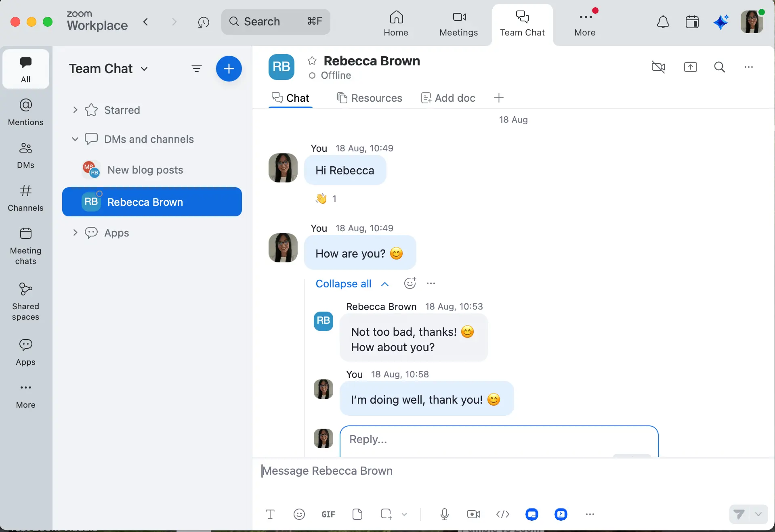This screenshot has width=775, height=532.
Task: Switch to the Chat tab
Action: coord(290,98)
